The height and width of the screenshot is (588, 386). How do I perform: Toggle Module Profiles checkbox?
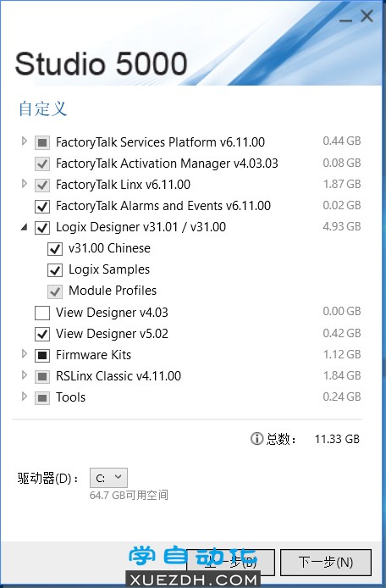click(x=55, y=291)
